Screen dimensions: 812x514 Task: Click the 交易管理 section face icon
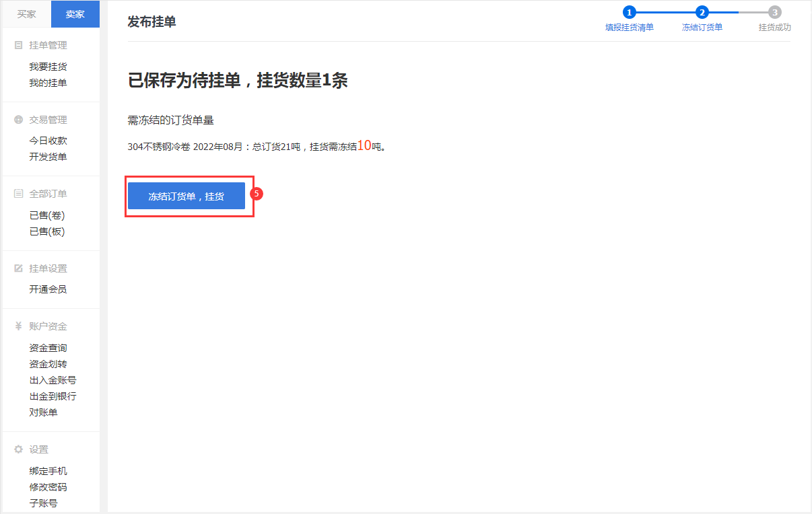click(19, 120)
